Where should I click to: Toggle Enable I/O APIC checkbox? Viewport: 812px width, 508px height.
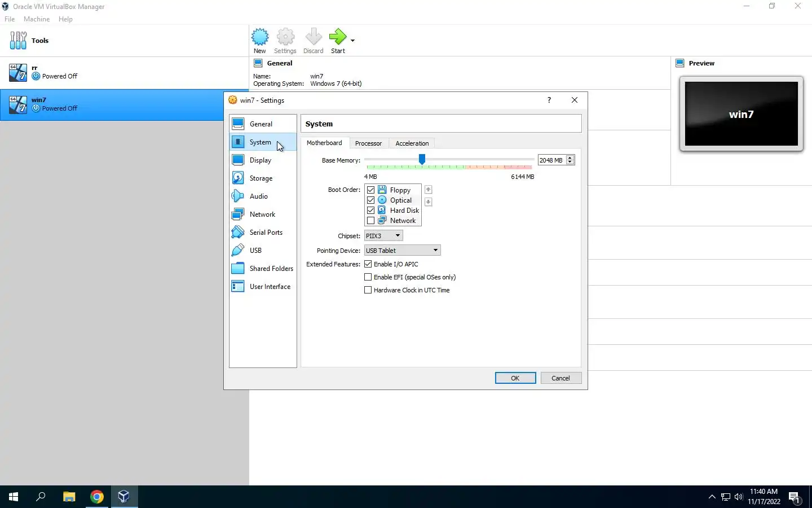[x=368, y=264]
